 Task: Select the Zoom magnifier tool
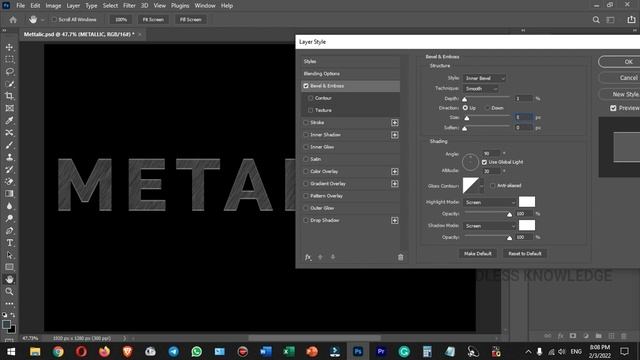coord(9,291)
